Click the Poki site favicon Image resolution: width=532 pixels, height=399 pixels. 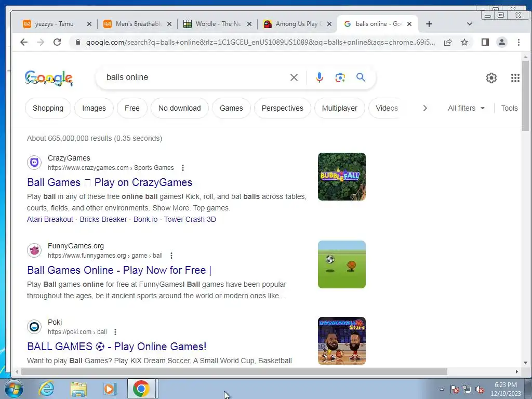pyautogui.click(x=34, y=327)
